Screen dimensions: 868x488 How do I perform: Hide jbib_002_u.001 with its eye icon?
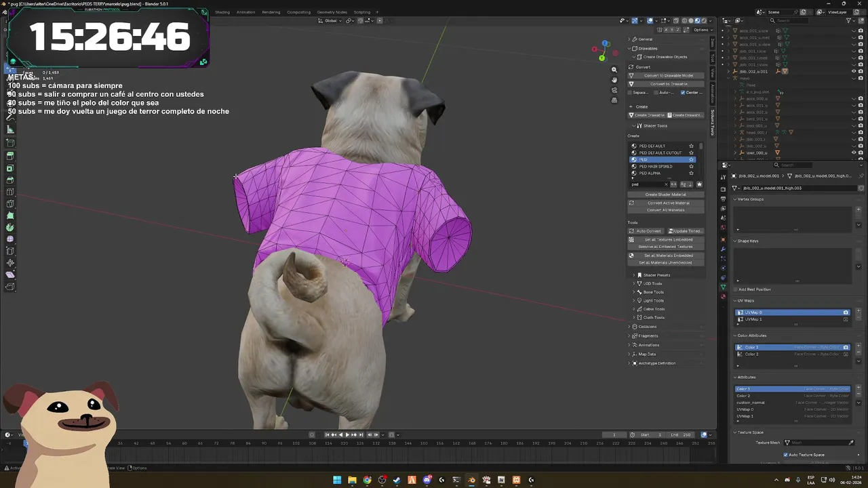pyautogui.click(x=854, y=71)
